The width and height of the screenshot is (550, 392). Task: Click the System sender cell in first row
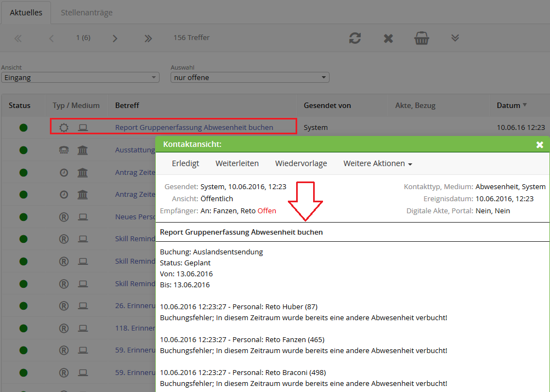pyautogui.click(x=316, y=128)
